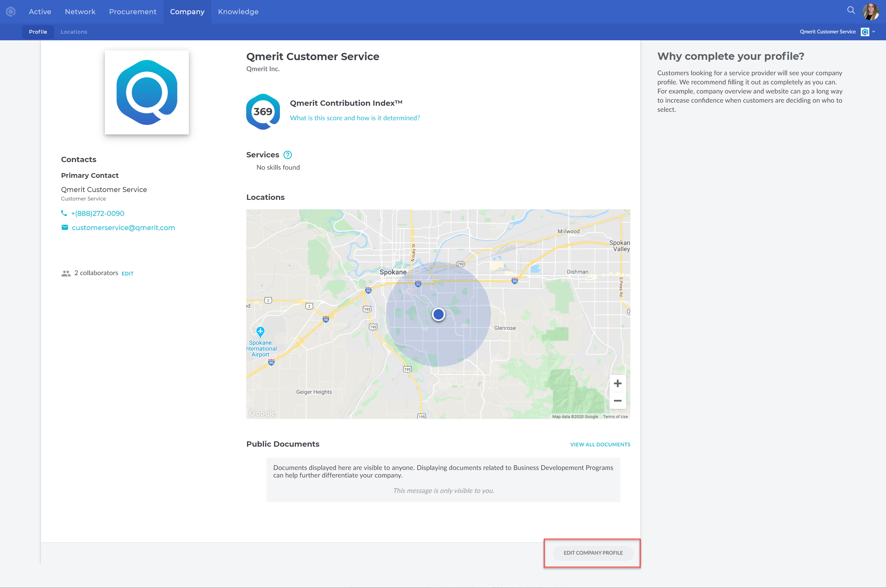Click the Q icon beside Qmerit Customer Service

865,32
